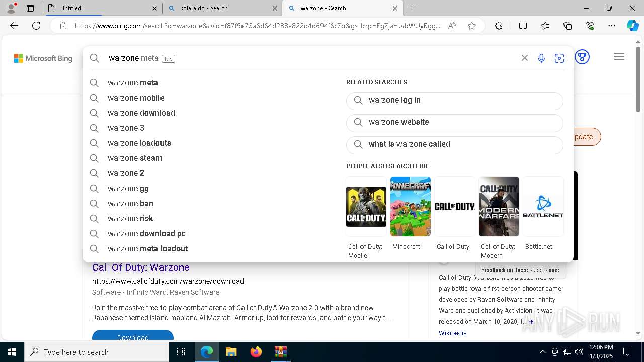Open 'Call Of Duty: Warzone' result link

coord(141,267)
